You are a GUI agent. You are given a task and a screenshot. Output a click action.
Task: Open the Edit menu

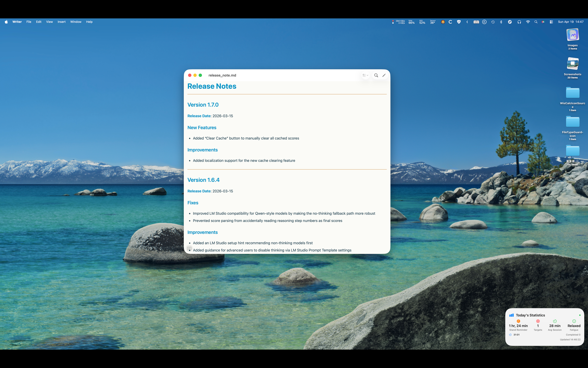click(39, 22)
